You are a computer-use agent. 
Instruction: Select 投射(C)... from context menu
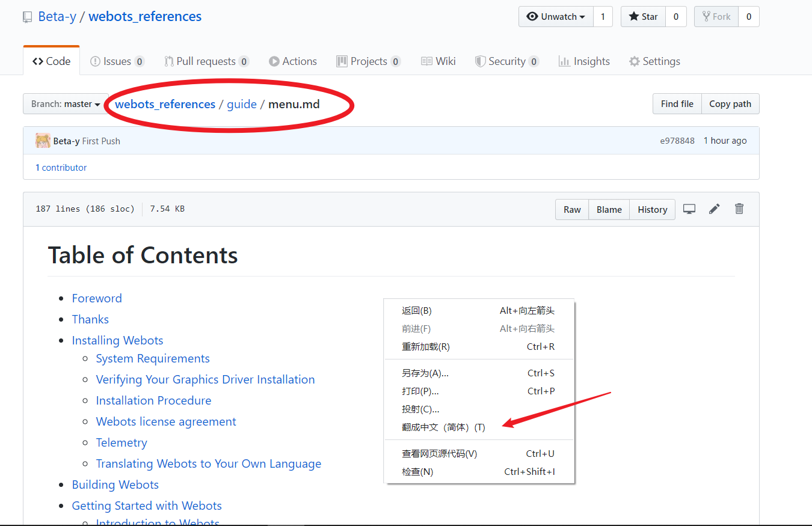(x=479, y=409)
